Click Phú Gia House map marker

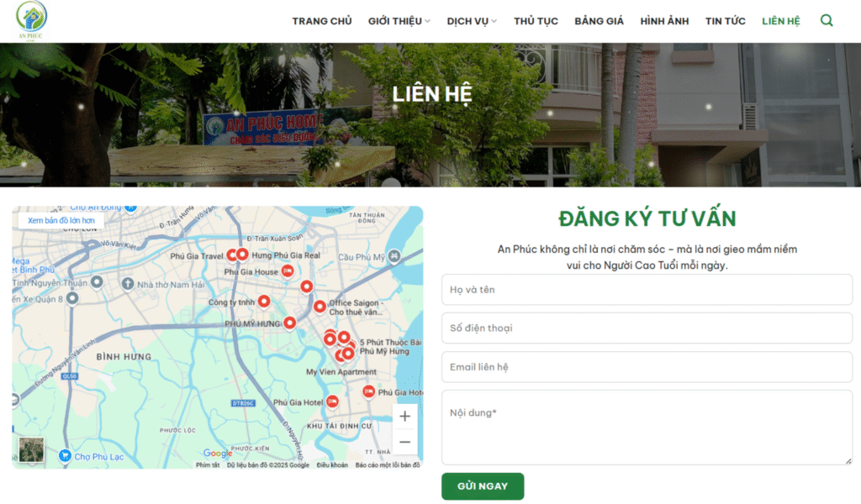(288, 270)
